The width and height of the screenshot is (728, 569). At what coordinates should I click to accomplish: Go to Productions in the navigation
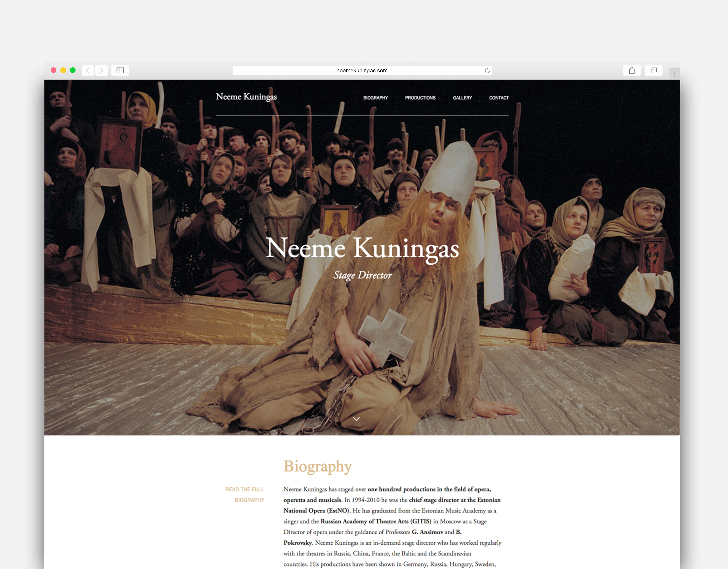pyautogui.click(x=420, y=98)
